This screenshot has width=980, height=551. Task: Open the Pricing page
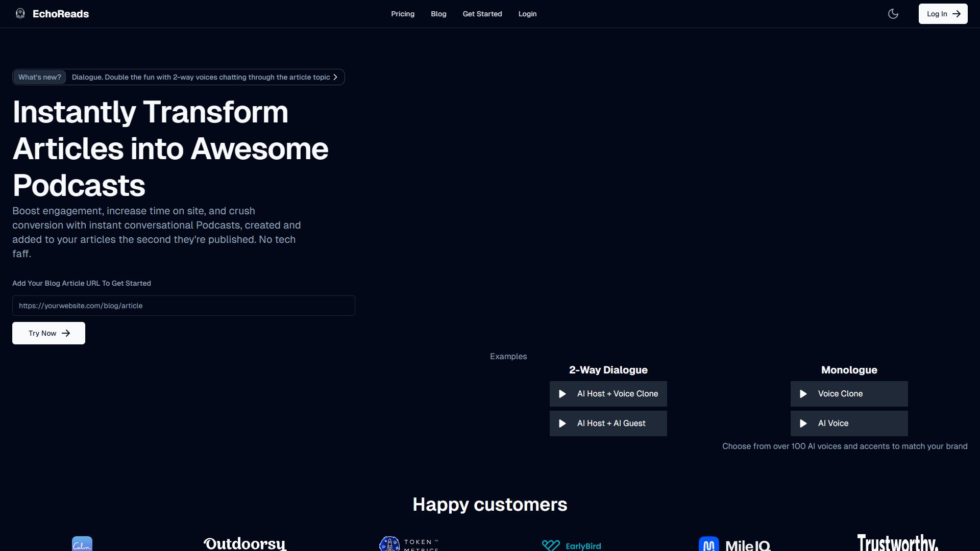click(403, 14)
